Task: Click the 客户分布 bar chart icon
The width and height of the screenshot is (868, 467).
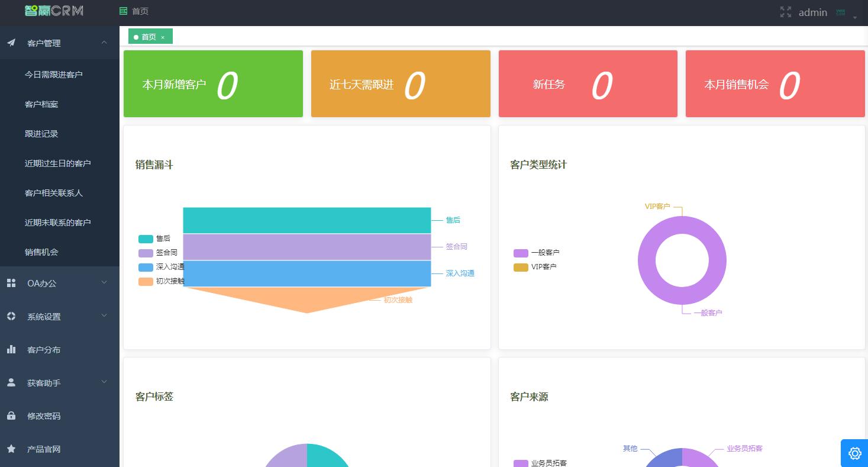Action: (11, 349)
